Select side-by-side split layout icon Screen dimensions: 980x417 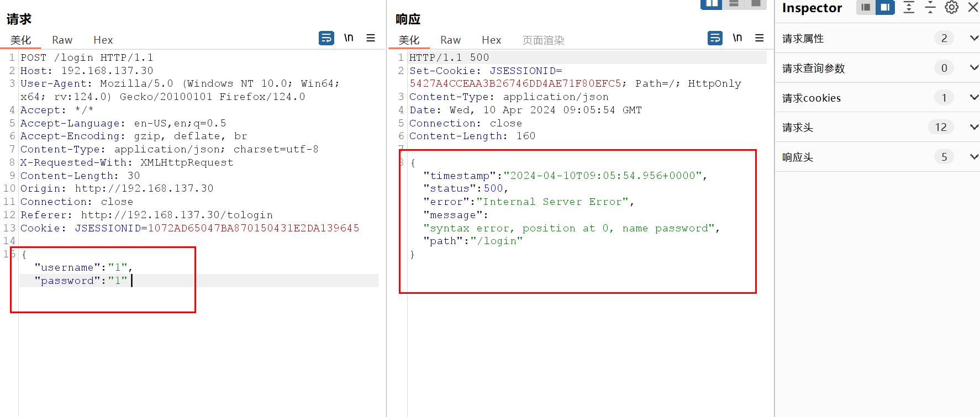point(712,4)
